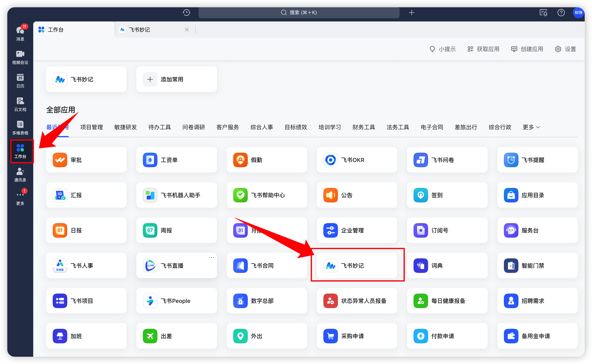
Task: Open the 出差 app
Action: [x=176, y=336]
